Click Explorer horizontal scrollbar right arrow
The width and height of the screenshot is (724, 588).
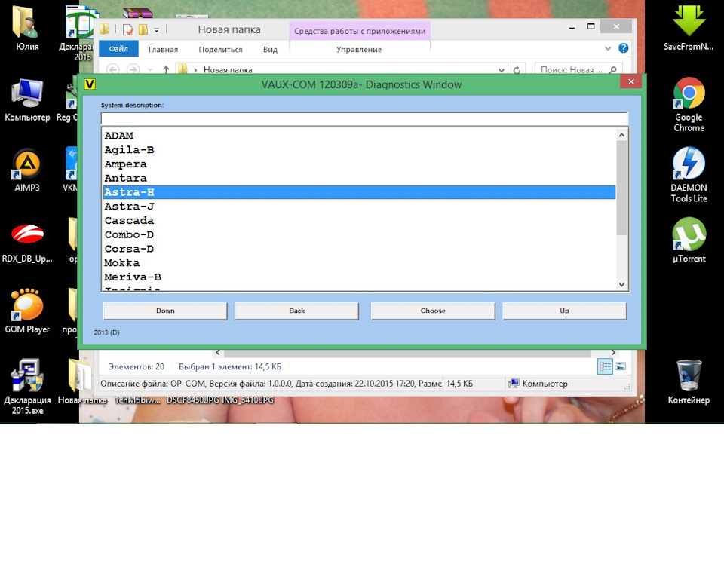point(614,353)
